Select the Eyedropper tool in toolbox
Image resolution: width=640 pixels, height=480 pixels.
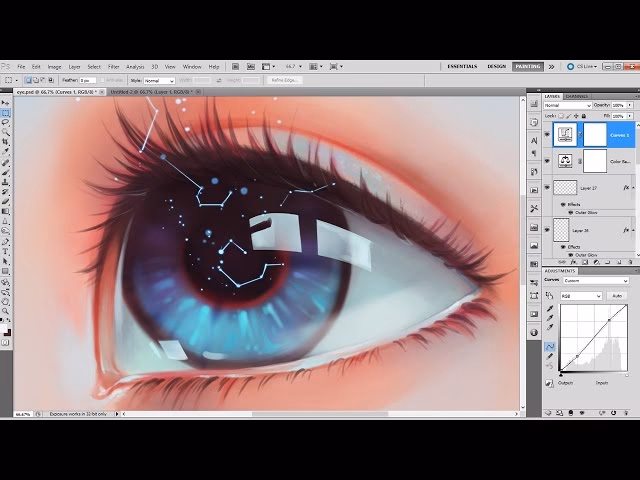point(6,151)
